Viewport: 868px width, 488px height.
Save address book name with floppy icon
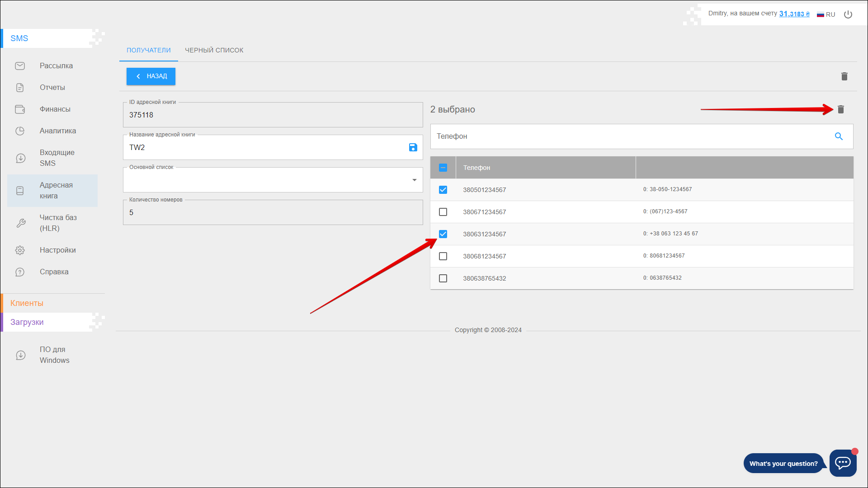point(413,147)
